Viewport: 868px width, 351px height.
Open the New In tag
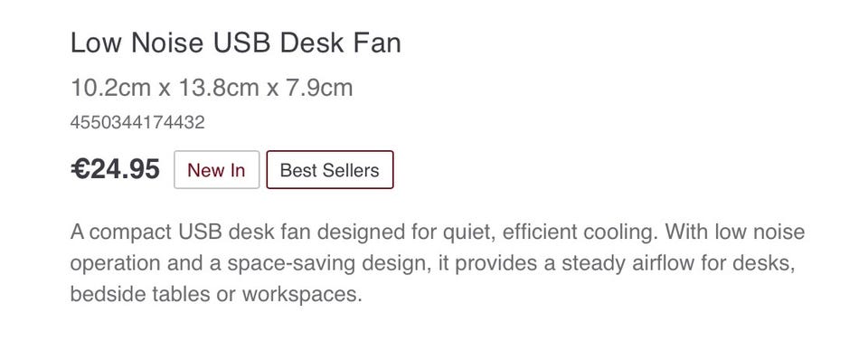[216, 170]
